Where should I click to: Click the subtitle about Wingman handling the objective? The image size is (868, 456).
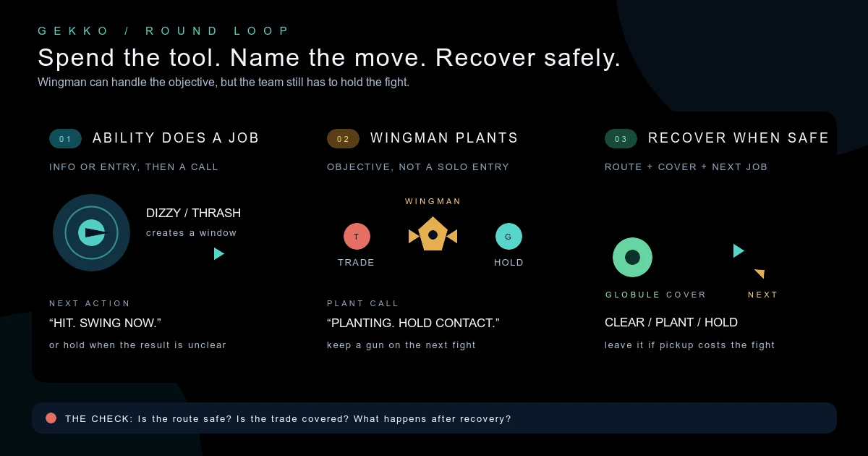224,83
